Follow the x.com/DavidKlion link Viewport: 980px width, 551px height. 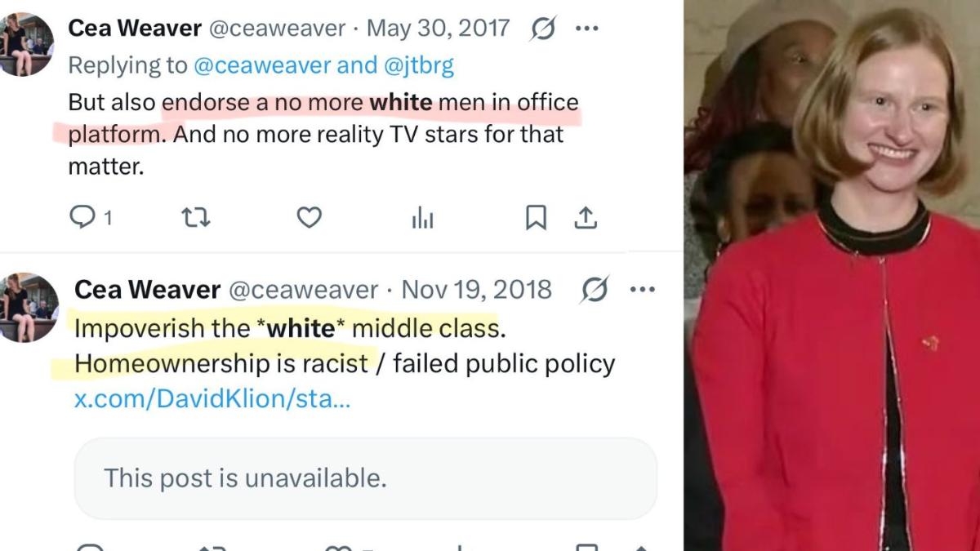212,400
